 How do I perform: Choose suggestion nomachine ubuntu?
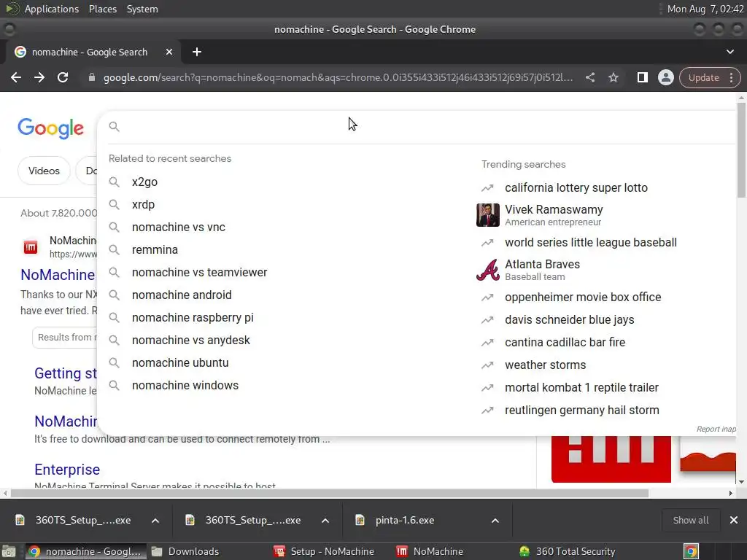(x=181, y=363)
